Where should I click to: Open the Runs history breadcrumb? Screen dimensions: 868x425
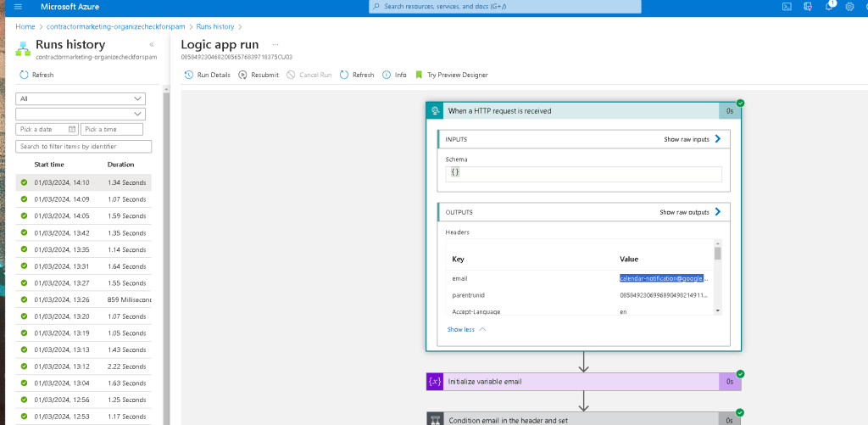point(215,26)
